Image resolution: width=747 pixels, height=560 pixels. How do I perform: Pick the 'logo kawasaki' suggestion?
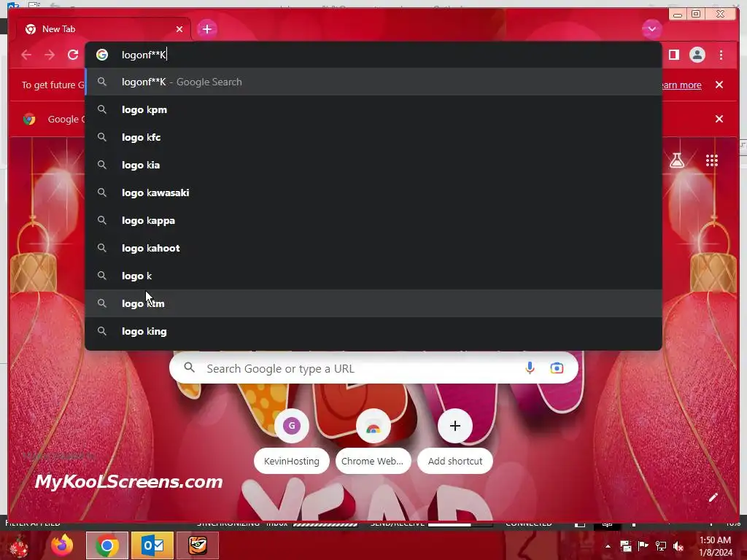373,192
